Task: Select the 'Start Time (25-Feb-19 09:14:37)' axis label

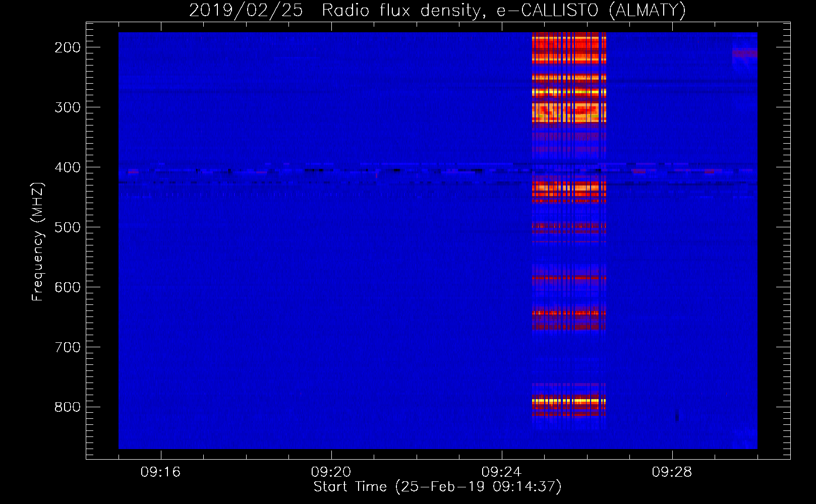Action: [x=437, y=487]
